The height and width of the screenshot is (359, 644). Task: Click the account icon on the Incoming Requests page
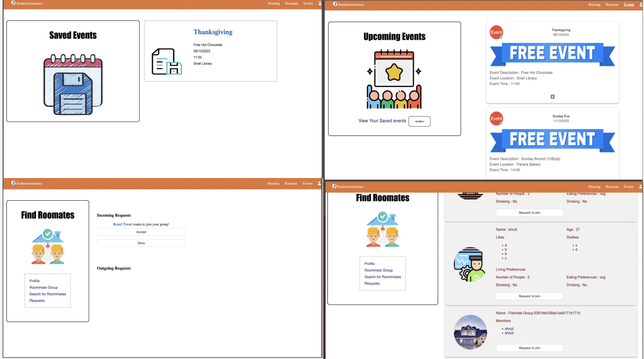click(x=319, y=183)
